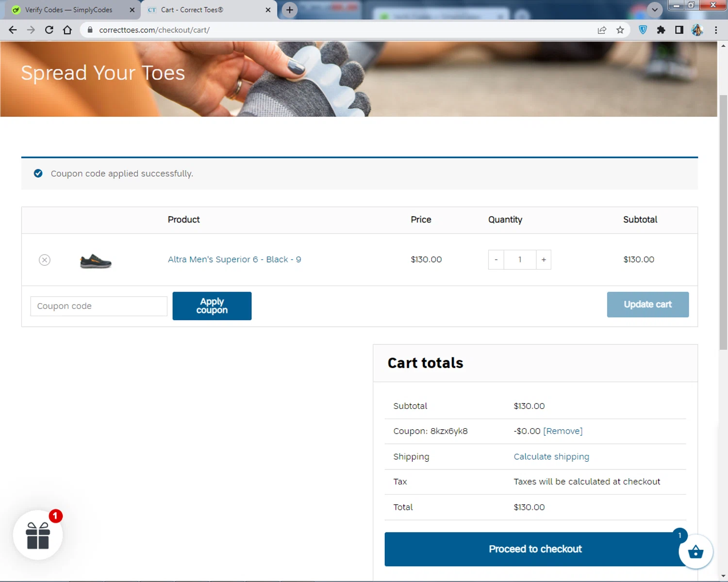Screen dimensions: 728x582
Task: Click the Apply coupon button
Action: [212, 306]
